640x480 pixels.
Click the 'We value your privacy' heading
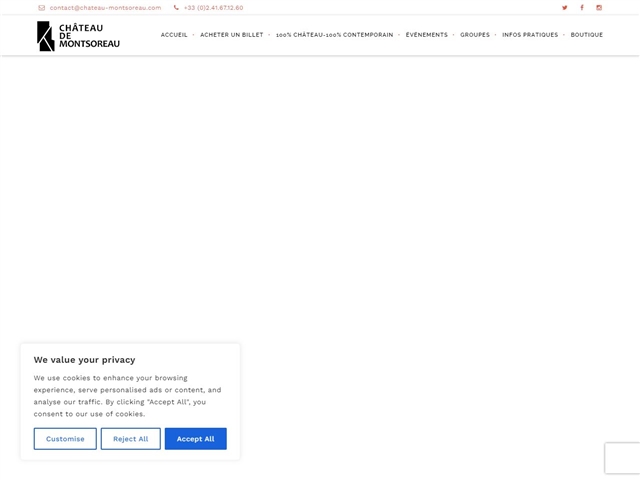84,360
